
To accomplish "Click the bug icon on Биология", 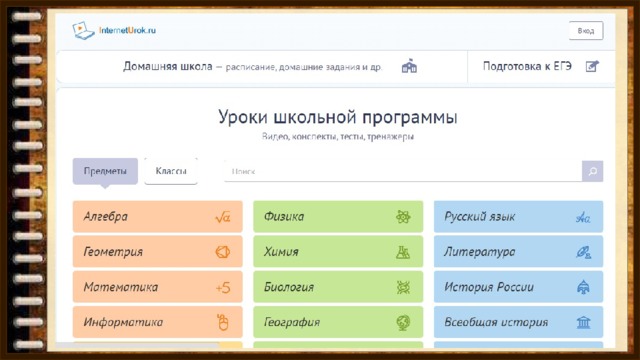I will pyautogui.click(x=403, y=287).
